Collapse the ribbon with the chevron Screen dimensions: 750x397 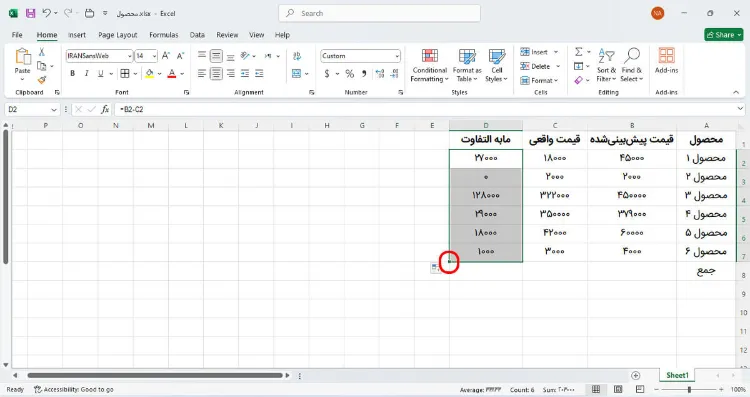coord(736,92)
